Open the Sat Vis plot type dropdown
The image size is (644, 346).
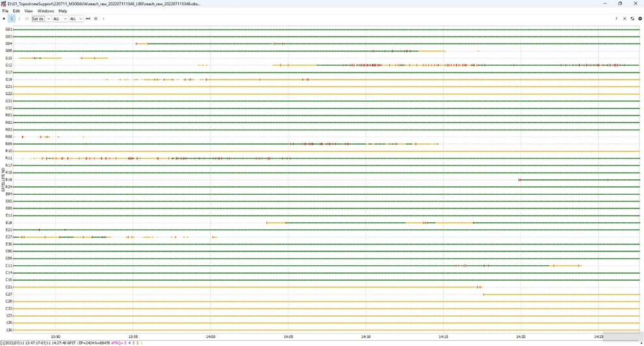click(x=41, y=18)
